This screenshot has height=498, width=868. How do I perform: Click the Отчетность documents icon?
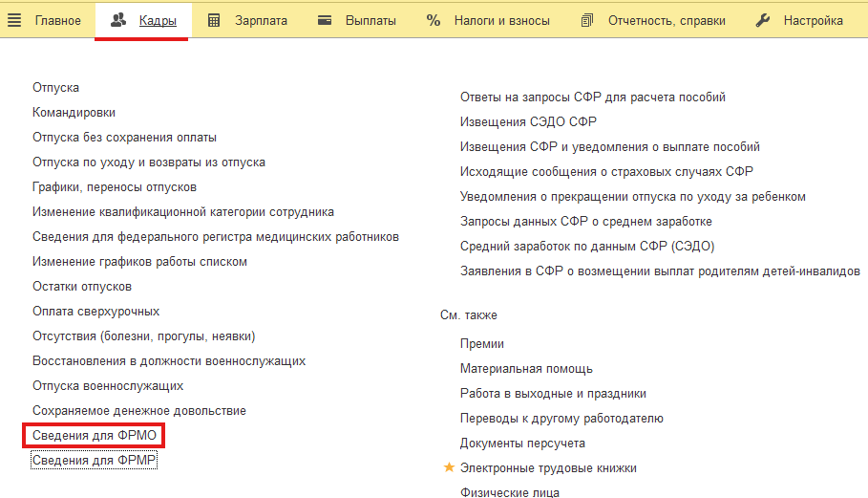pos(587,20)
